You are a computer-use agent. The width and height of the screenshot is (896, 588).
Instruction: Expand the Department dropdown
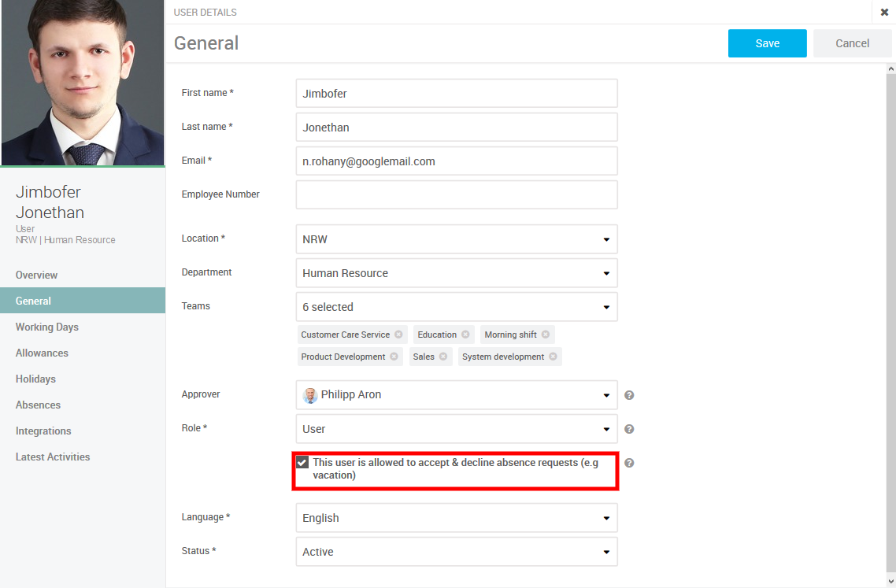[457, 273]
